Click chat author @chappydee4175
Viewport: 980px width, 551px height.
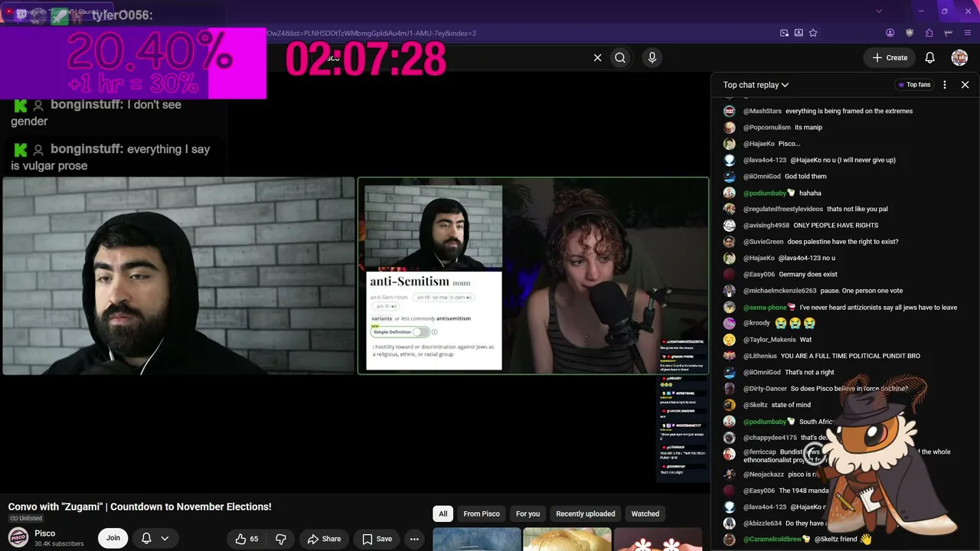770,438
